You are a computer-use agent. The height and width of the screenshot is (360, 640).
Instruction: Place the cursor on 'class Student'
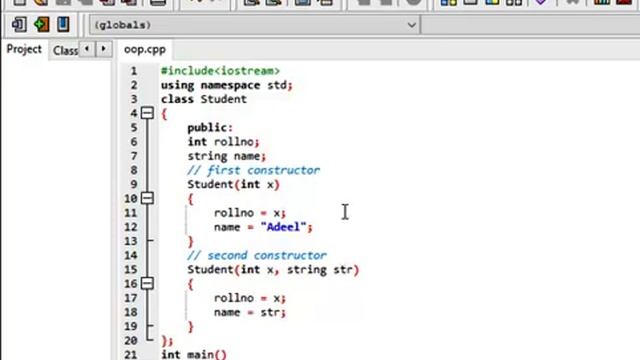pyautogui.click(x=204, y=99)
